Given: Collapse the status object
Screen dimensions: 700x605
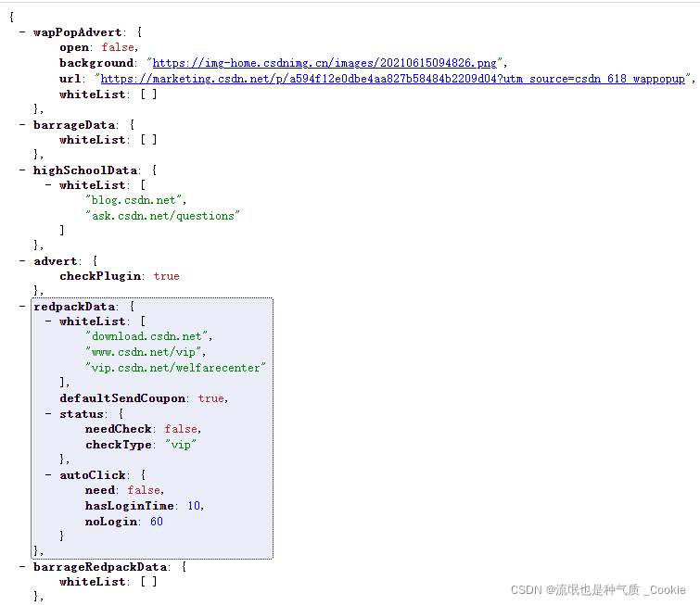Looking at the screenshot, I should [x=48, y=413].
